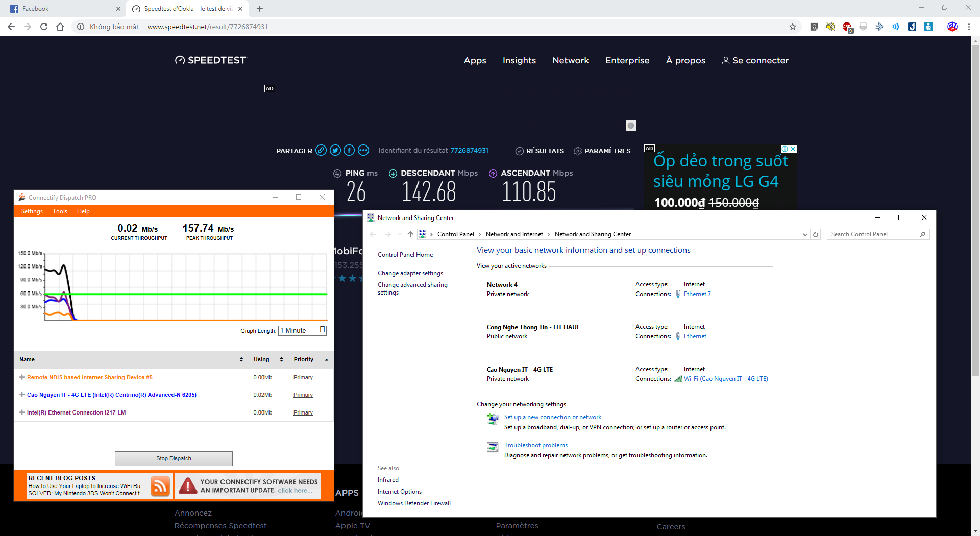The height and width of the screenshot is (536, 980).
Task: Go up one level in Control Panel
Action: coord(410,234)
